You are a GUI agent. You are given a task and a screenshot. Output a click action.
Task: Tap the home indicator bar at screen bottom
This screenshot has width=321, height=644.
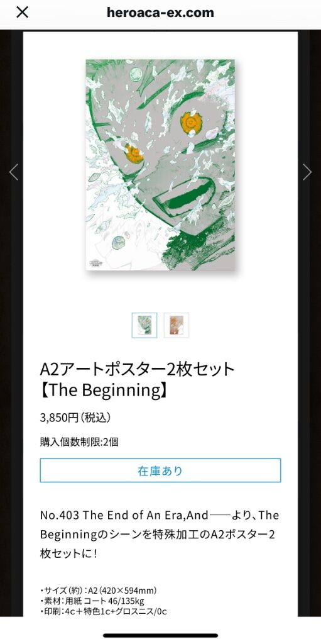[161, 635]
